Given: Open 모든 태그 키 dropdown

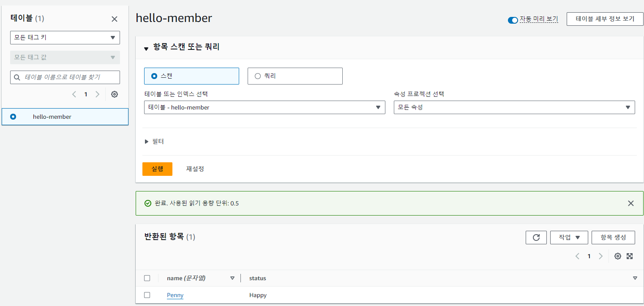Looking at the screenshot, I should click(x=65, y=38).
